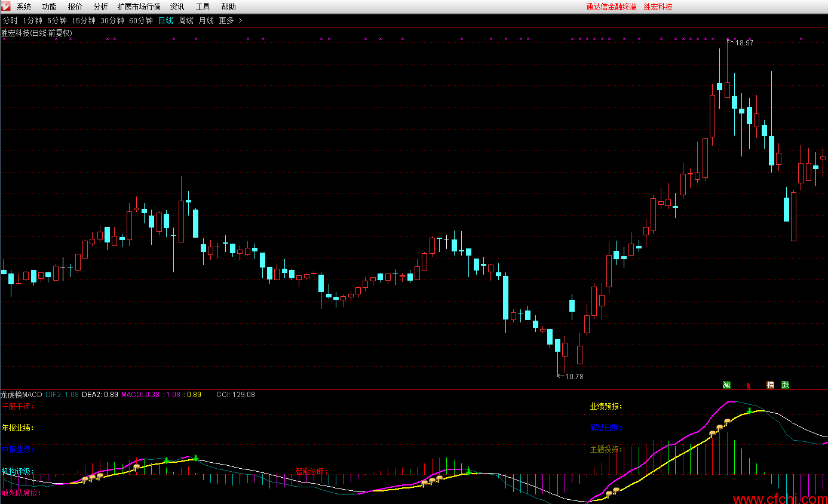Switch to the 5分钟 period

click(x=57, y=20)
